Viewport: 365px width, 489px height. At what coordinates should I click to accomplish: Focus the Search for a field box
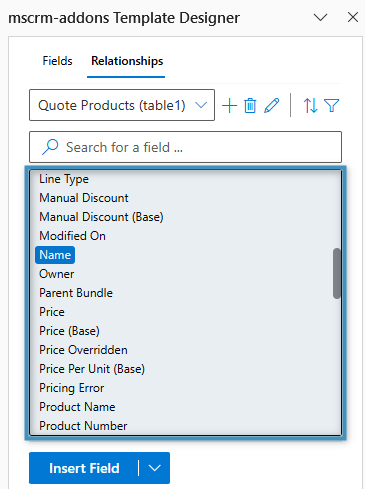[185, 147]
